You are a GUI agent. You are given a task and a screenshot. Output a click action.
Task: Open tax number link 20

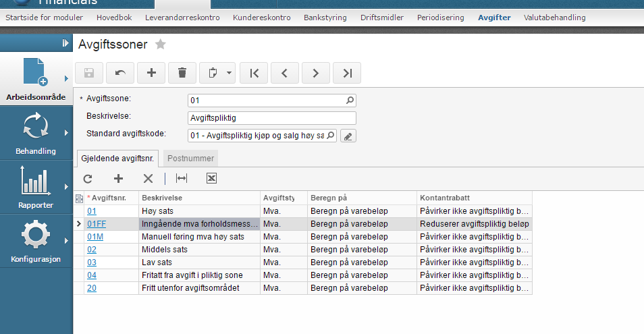click(x=91, y=287)
